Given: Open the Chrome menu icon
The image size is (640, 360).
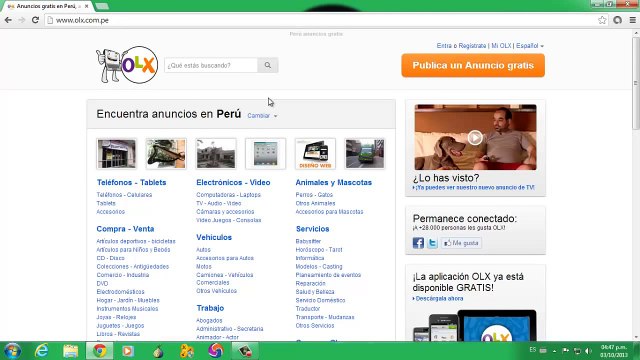Looking at the screenshot, I should tap(633, 20).
